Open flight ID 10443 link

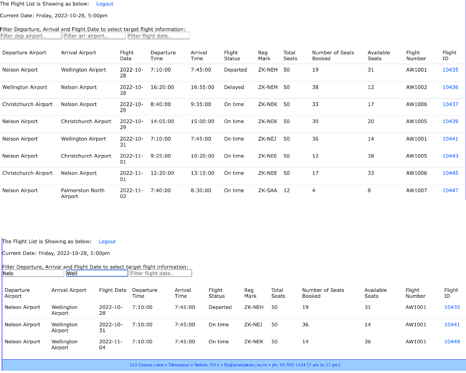click(450, 156)
